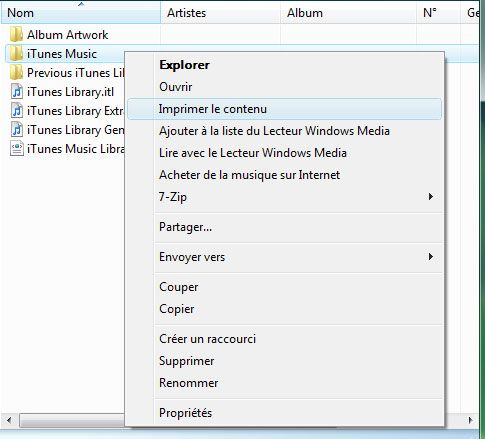Choose Couper from the context menu

[285, 287]
